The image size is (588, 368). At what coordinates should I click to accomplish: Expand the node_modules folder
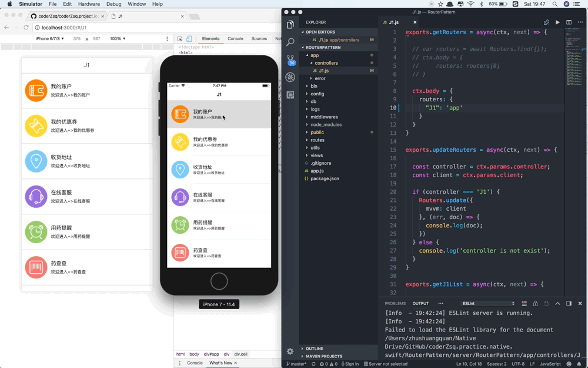pyautogui.click(x=339, y=125)
